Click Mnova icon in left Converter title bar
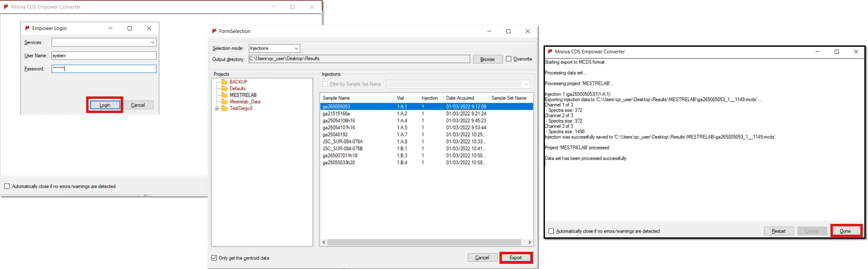Viewport: 868px width, 269px height. click(x=6, y=6)
